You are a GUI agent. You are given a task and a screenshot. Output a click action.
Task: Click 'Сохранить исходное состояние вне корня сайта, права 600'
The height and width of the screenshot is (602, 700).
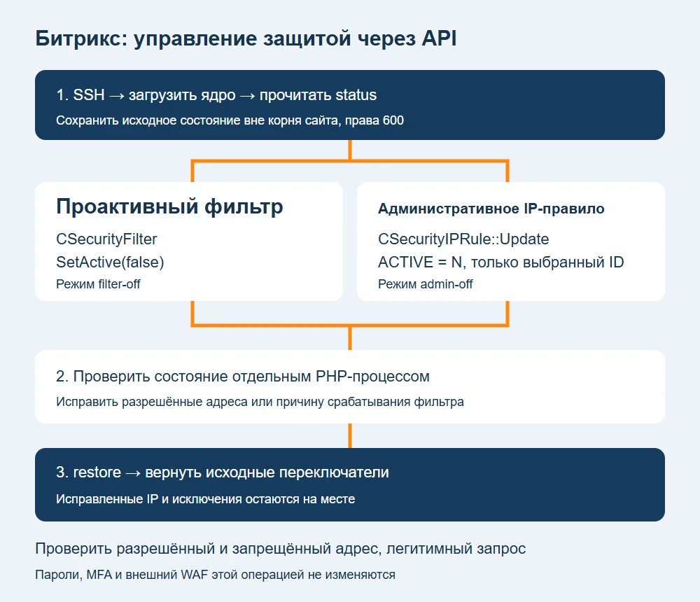click(230, 120)
